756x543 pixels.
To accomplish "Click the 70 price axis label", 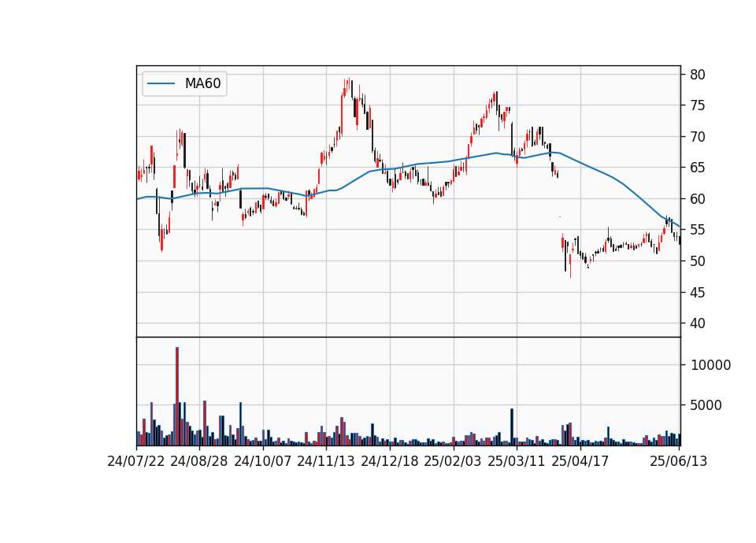I will [x=697, y=137].
